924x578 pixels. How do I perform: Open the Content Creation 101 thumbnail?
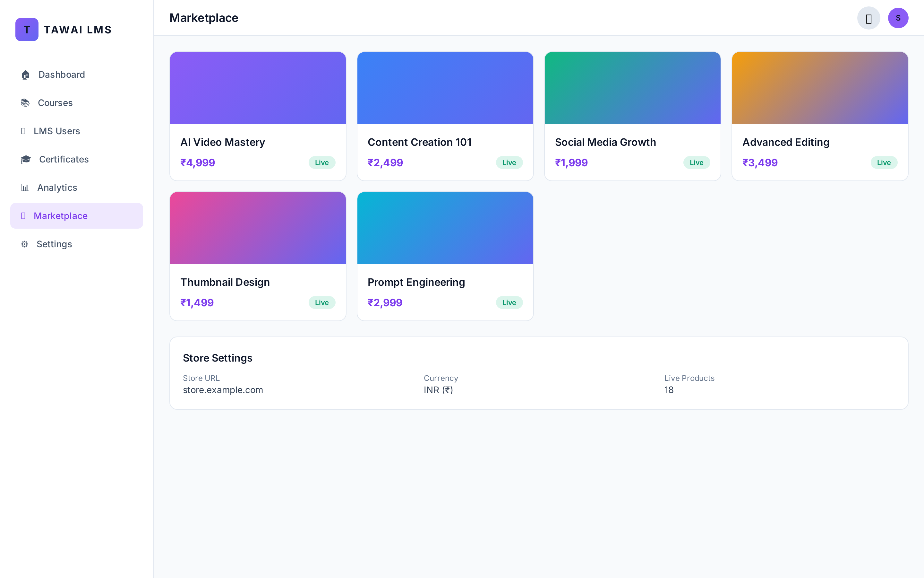click(445, 88)
